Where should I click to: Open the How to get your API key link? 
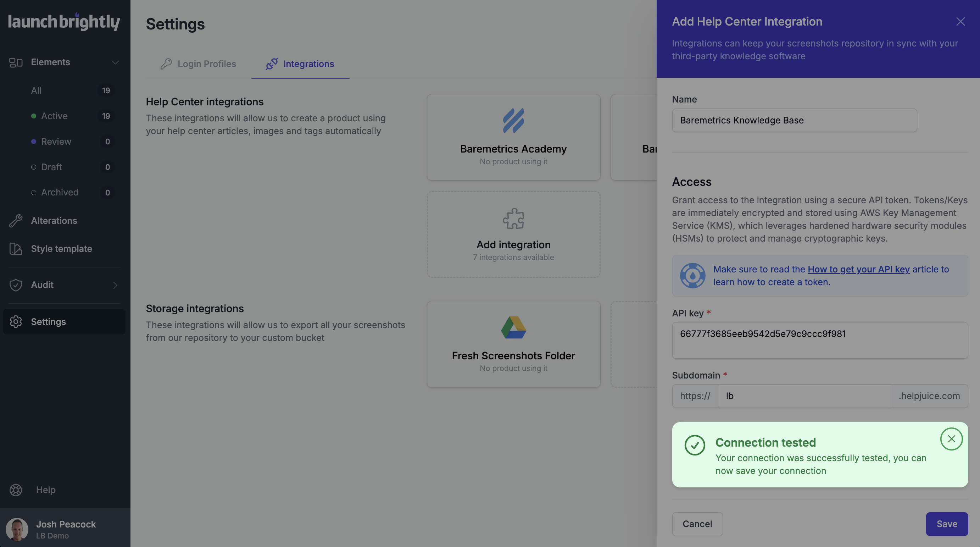click(x=859, y=269)
